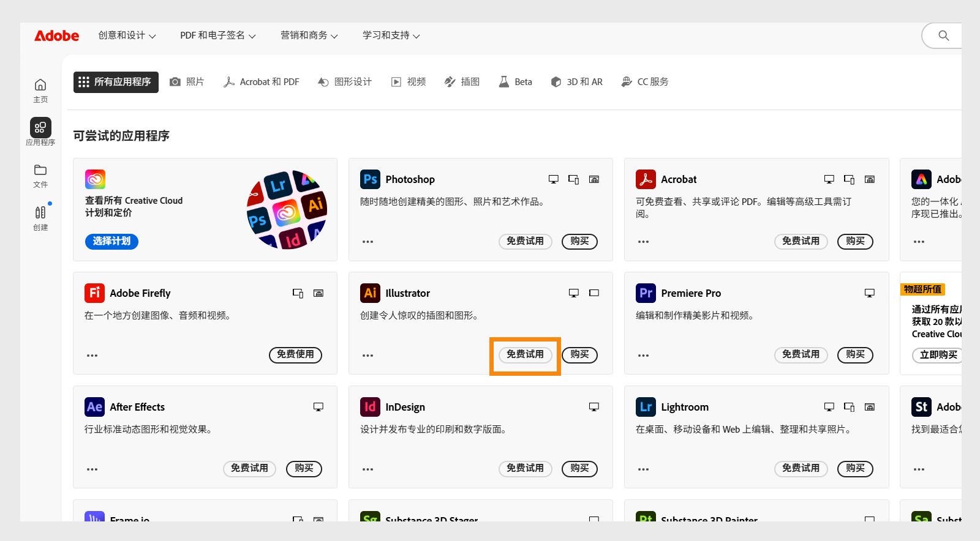The image size is (980, 541).
Task: Click the Adobe logo
Action: [x=56, y=35]
